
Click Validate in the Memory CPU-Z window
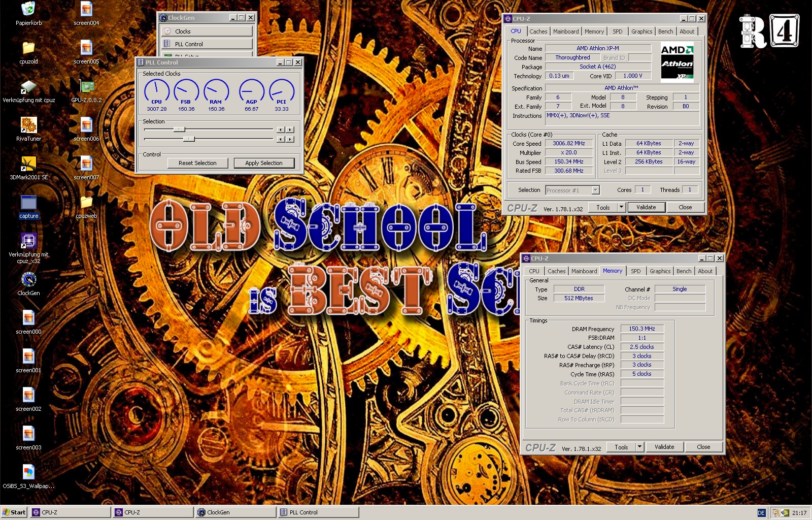(x=664, y=447)
